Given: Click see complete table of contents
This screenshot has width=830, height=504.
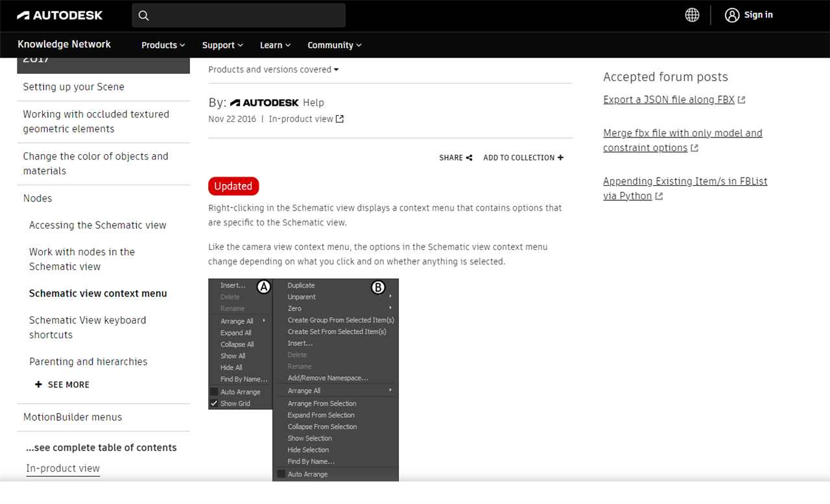Looking at the screenshot, I should pyautogui.click(x=101, y=448).
